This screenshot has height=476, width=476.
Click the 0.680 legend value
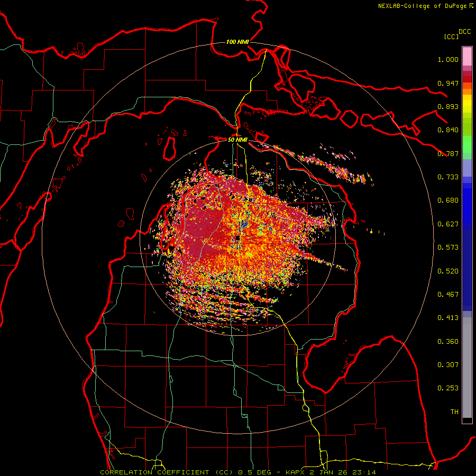point(448,200)
